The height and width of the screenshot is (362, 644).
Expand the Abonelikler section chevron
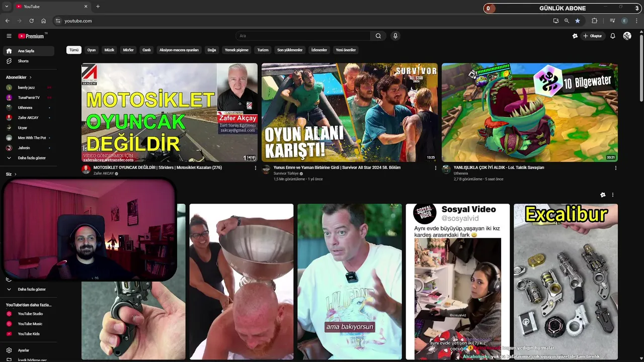pos(31,77)
